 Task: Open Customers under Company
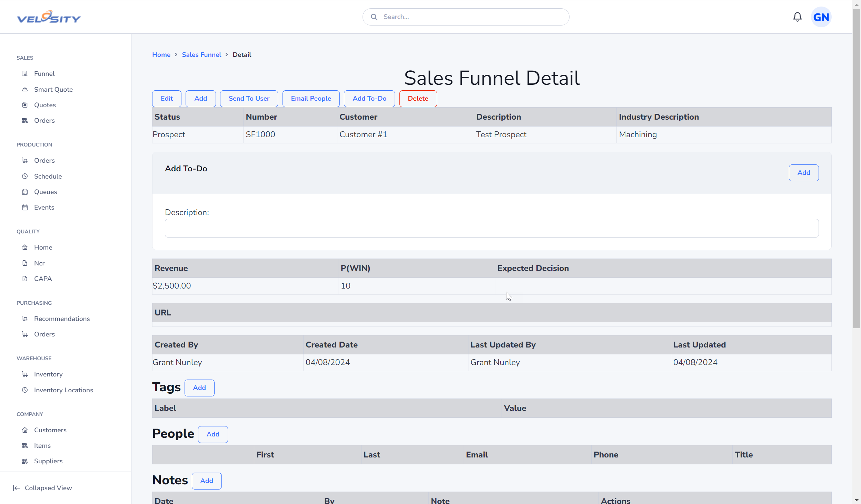(x=50, y=430)
